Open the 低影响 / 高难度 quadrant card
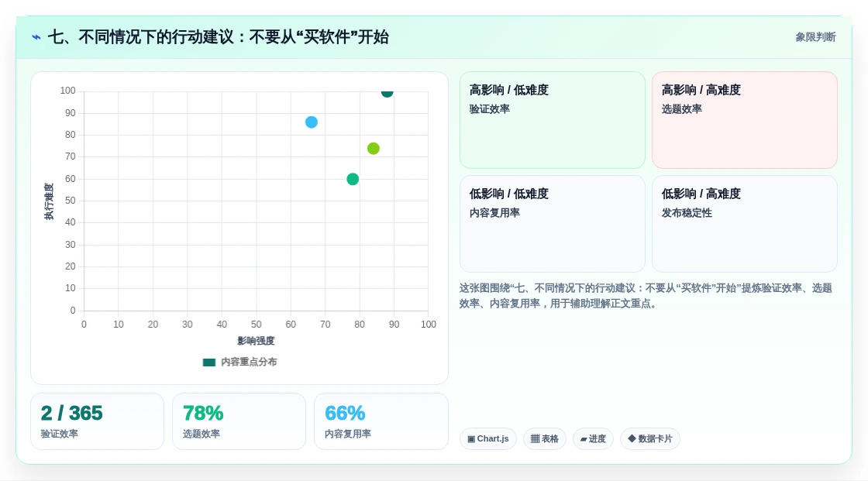 [x=745, y=224]
